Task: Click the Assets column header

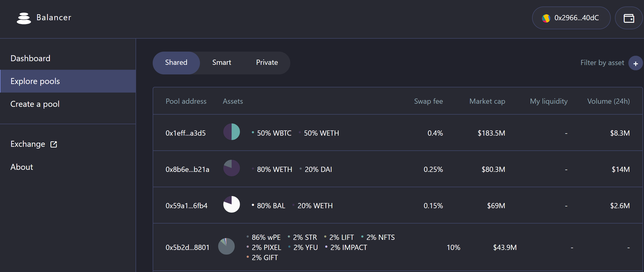Action: [x=233, y=101]
